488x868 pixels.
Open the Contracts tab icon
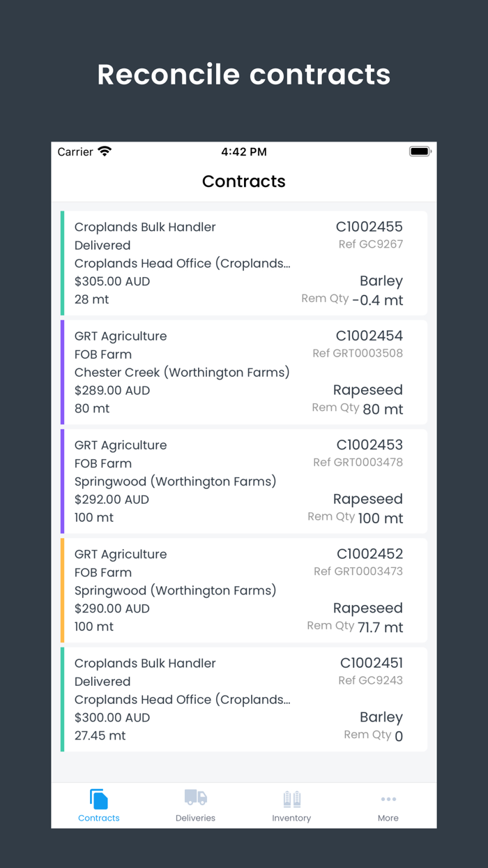[x=98, y=799]
